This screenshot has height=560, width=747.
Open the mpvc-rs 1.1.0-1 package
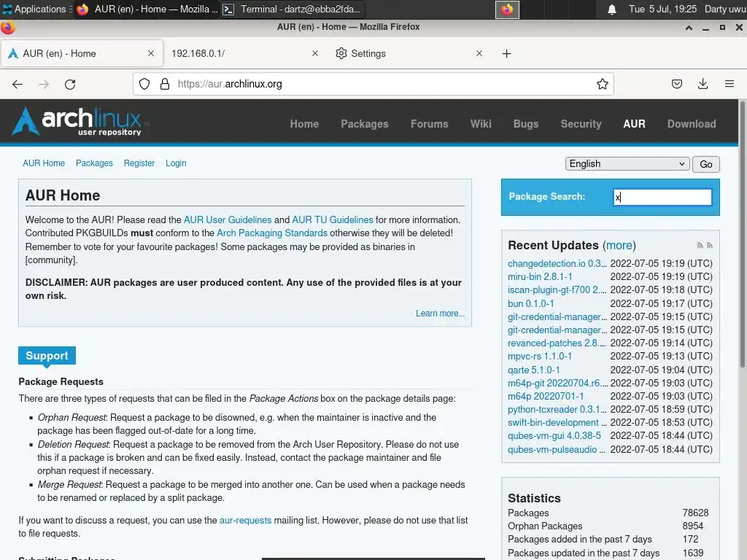point(540,356)
